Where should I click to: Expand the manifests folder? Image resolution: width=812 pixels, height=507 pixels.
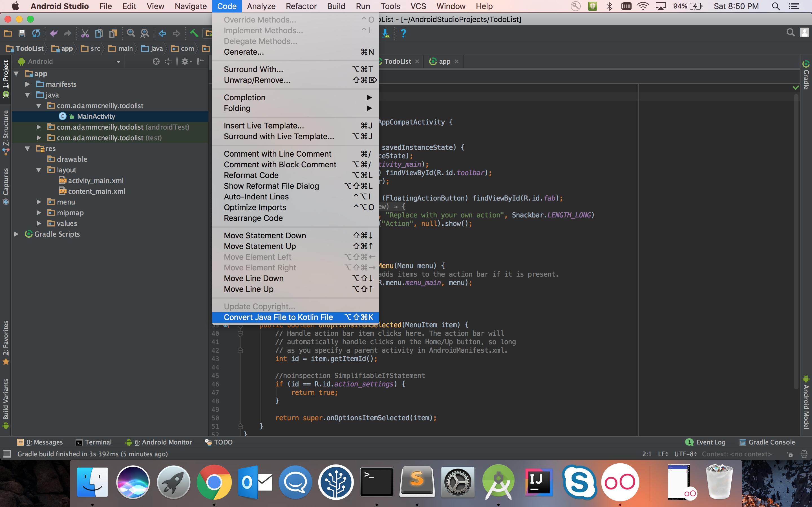click(28, 84)
